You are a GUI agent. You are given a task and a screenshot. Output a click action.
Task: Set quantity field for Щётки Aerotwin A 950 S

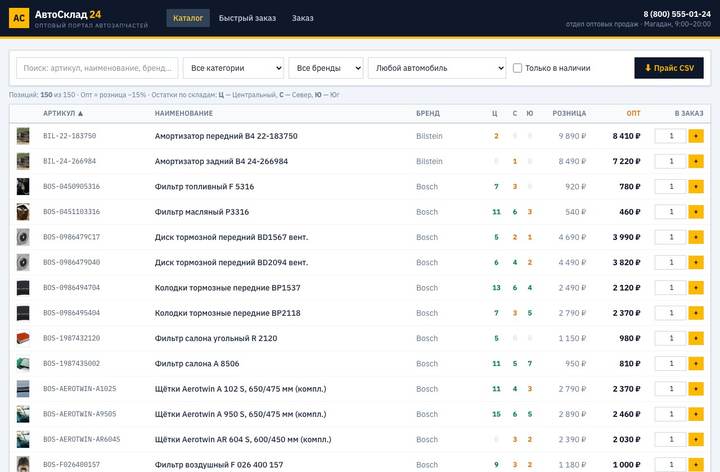670,414
